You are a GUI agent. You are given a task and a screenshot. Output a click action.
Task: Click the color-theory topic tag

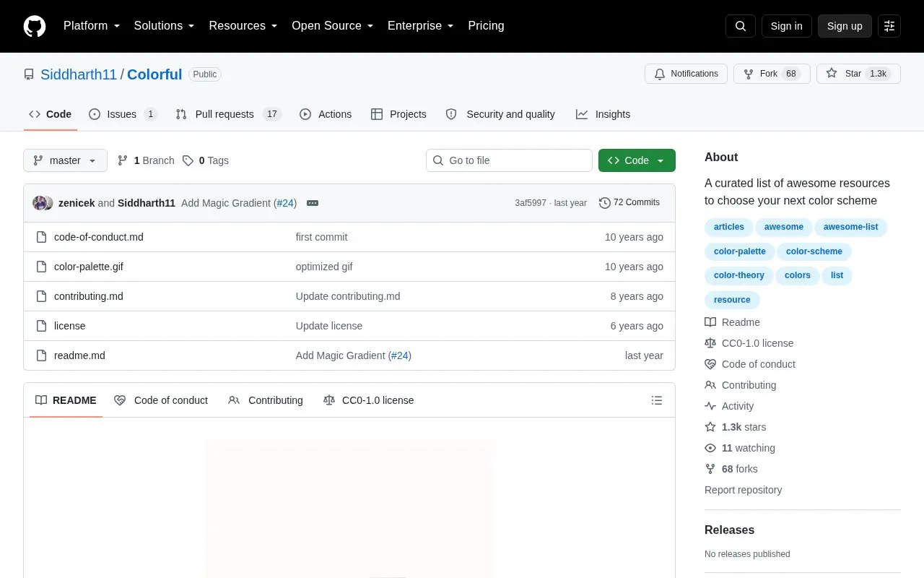click(x=739, y=275)
